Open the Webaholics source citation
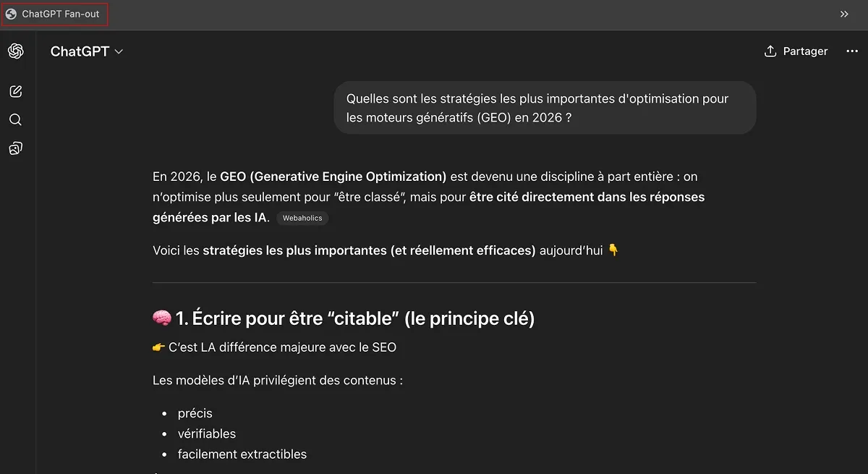Screen dimensions: 868x474 302,218
